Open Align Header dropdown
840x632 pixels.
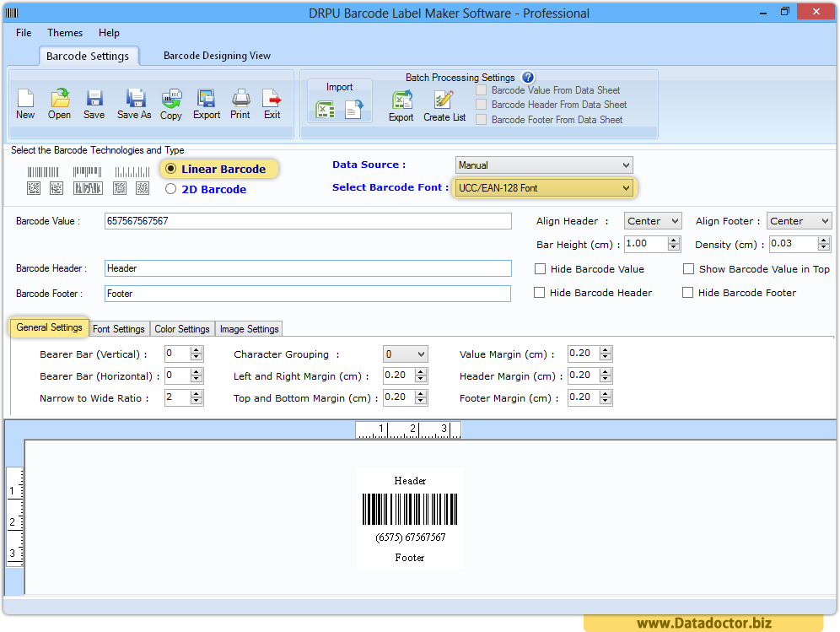tap(653, 221)
